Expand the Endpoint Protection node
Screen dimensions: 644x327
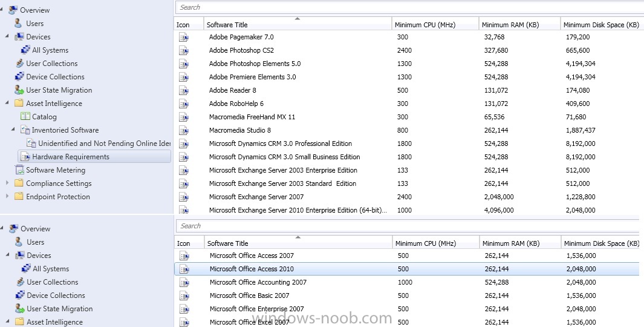click(x=7, y=197)
